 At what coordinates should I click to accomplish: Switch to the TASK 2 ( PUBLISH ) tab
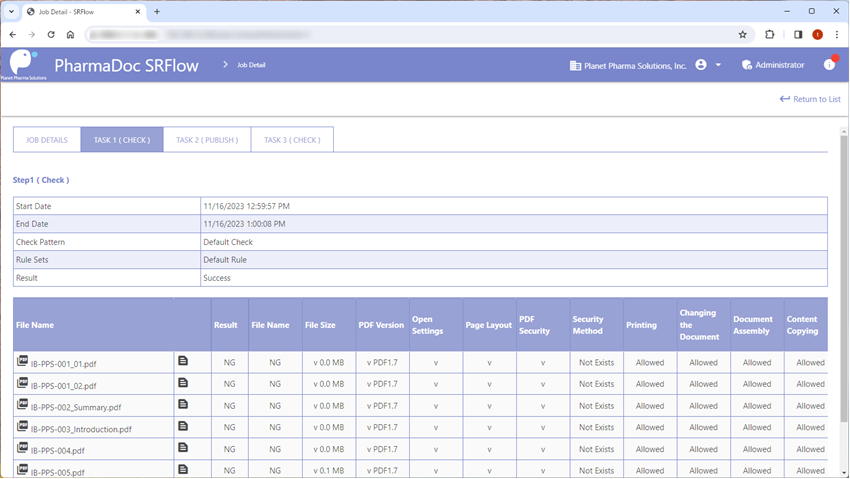tap(207, 140)
